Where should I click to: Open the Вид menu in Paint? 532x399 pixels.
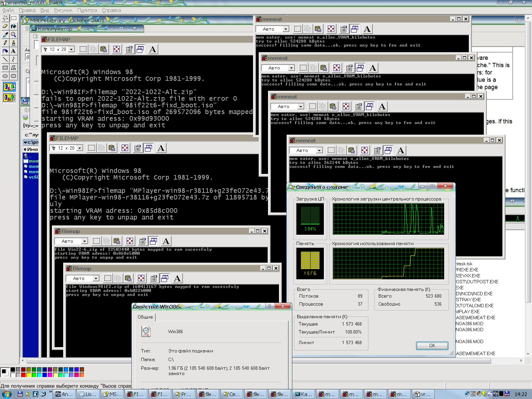(x=45, y=10)
